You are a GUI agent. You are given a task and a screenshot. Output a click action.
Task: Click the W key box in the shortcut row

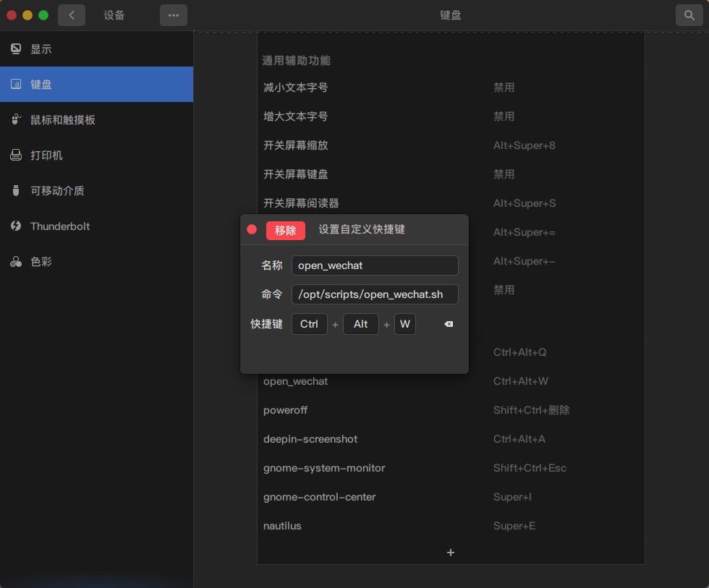coord(405,324)
